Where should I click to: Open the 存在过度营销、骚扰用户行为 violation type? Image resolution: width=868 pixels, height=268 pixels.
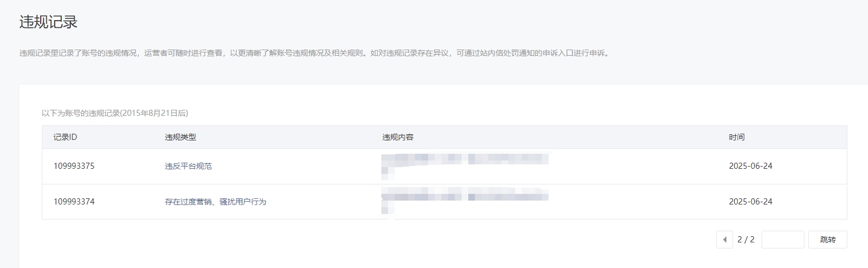click(216, 202)
